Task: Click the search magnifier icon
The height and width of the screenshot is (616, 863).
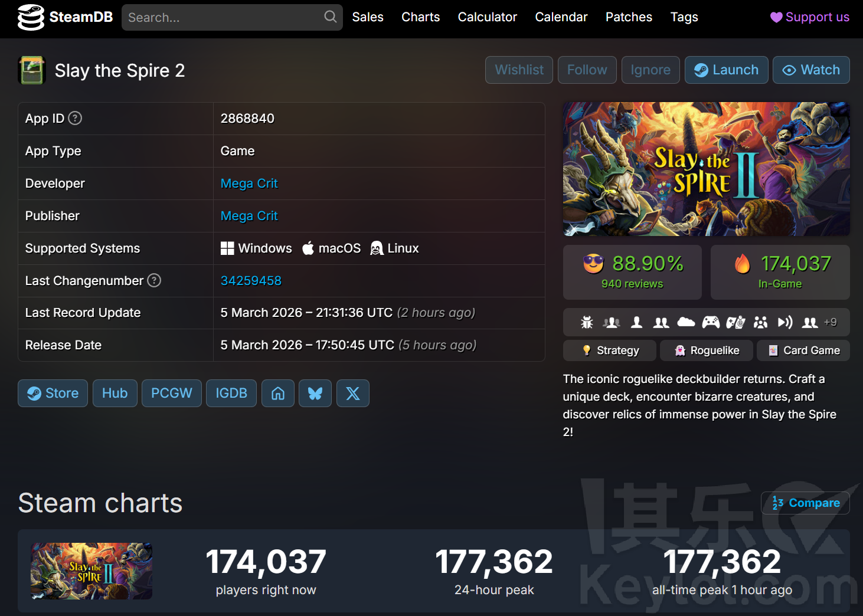Action: click(331, 17)
